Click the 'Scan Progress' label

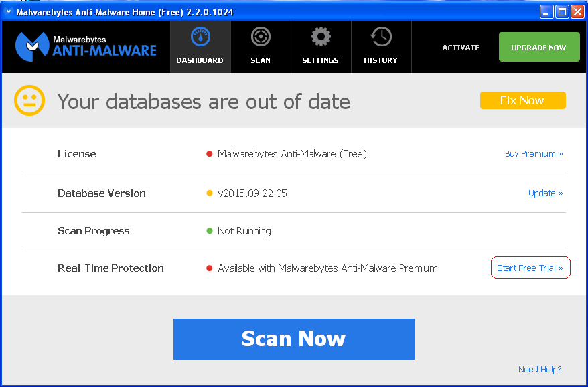click(93, 230)
